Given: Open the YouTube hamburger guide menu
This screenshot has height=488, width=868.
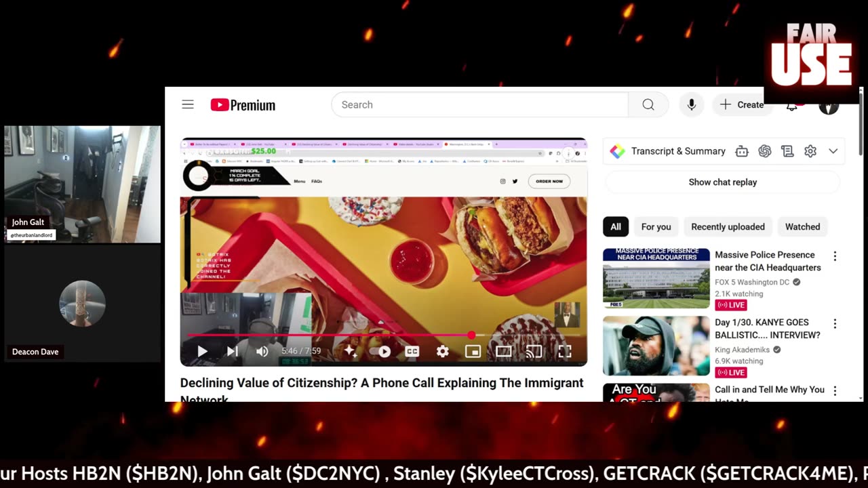Looking at the screenshot, I should point(188,104).
